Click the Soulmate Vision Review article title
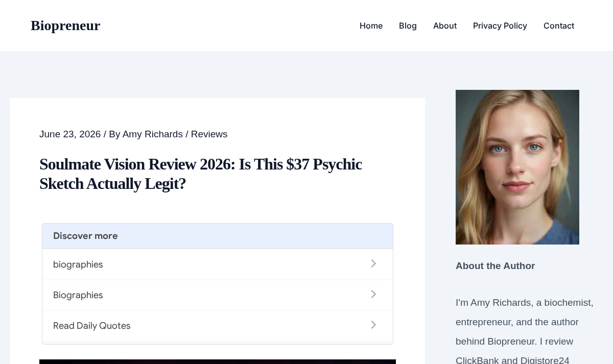Image resolution: width=613 pixels, height=364 pixels. 201,174
